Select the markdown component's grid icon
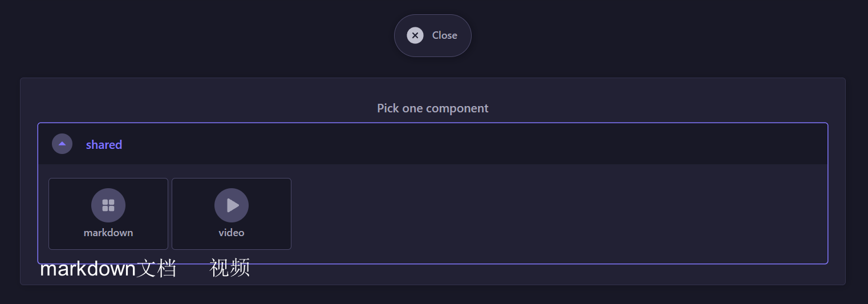 pos(108,205)
